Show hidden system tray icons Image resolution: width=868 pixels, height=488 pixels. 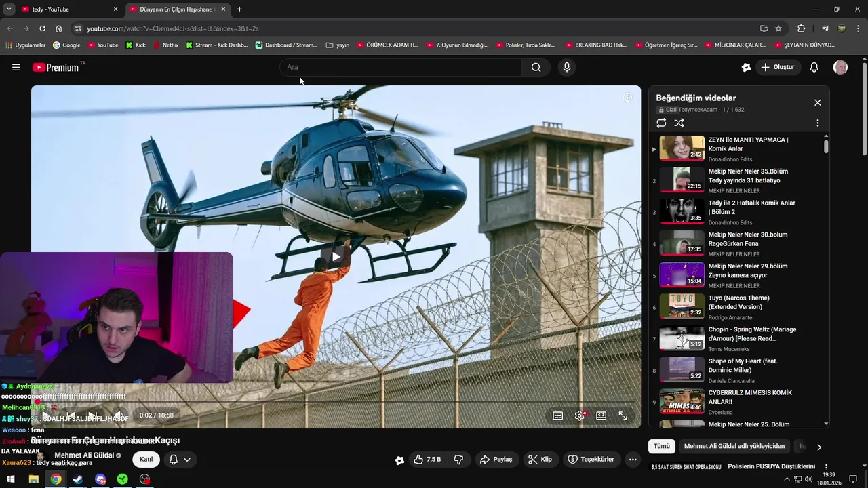pyautogui.click(x=787, y=479)
